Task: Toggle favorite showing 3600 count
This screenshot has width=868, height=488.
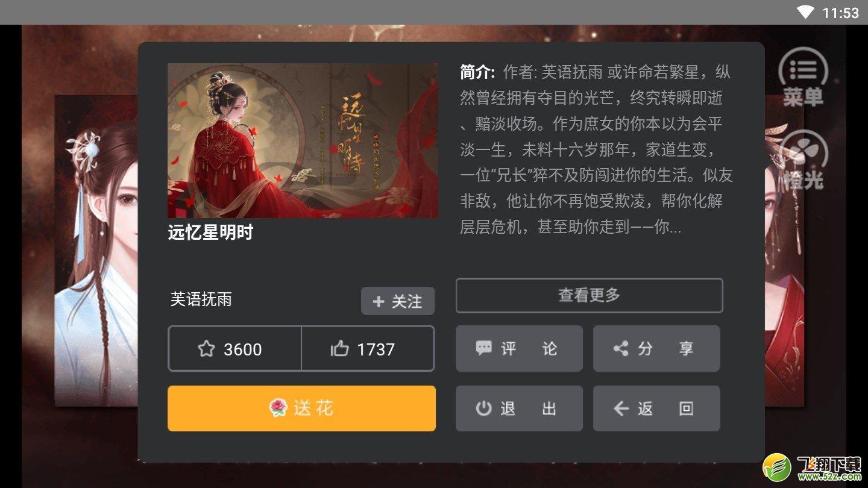Action: tap(234, 348)
